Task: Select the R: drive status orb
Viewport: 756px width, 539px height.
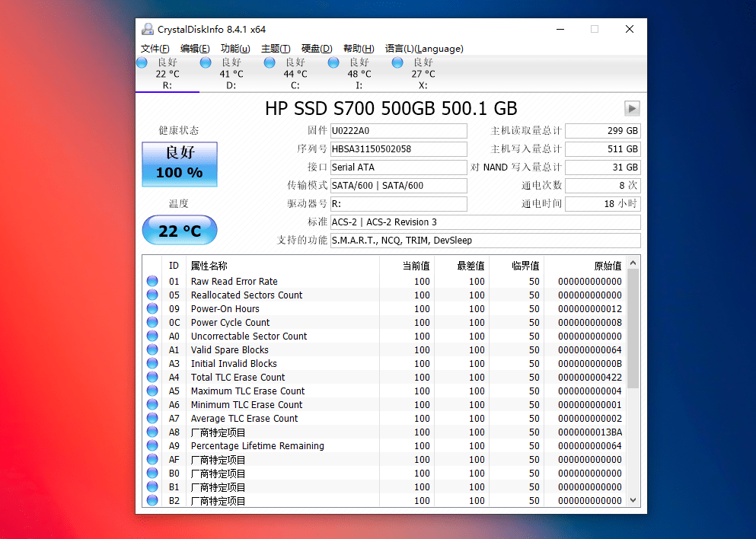Action: pyautogui.click(x=142, y=62)
